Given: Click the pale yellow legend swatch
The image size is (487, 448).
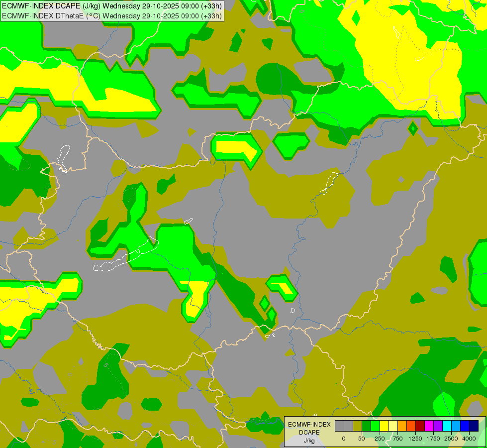Looking at the screenshot, I should 393,426.
